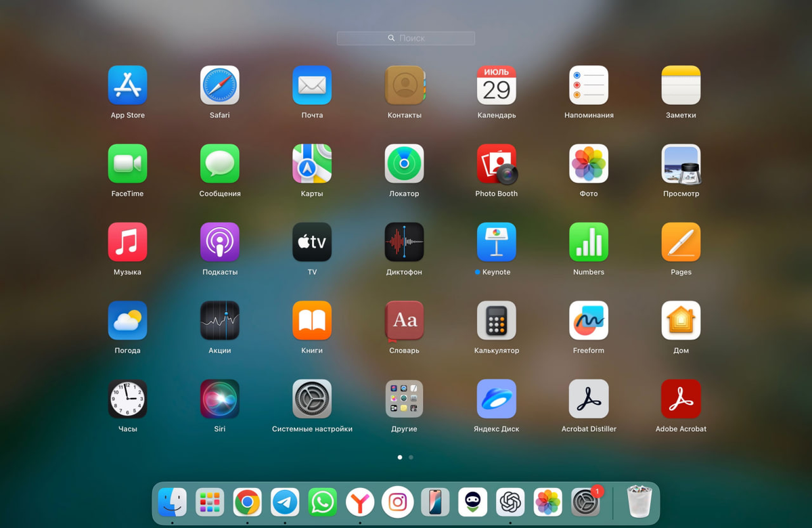Open the Напоминания app
The image size is (812, 528).
[589, 85]
